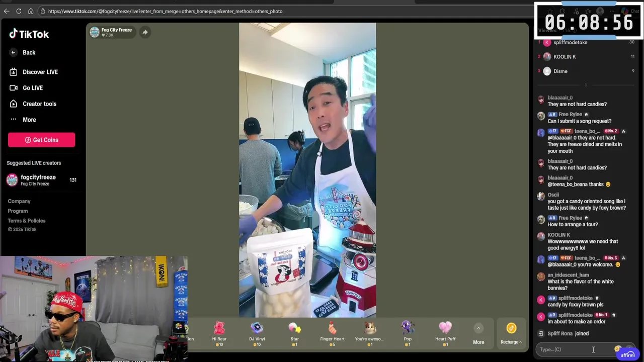Send the DJ Vinyl gift
The image size is (644, 362).
click(x=257, y=334)
